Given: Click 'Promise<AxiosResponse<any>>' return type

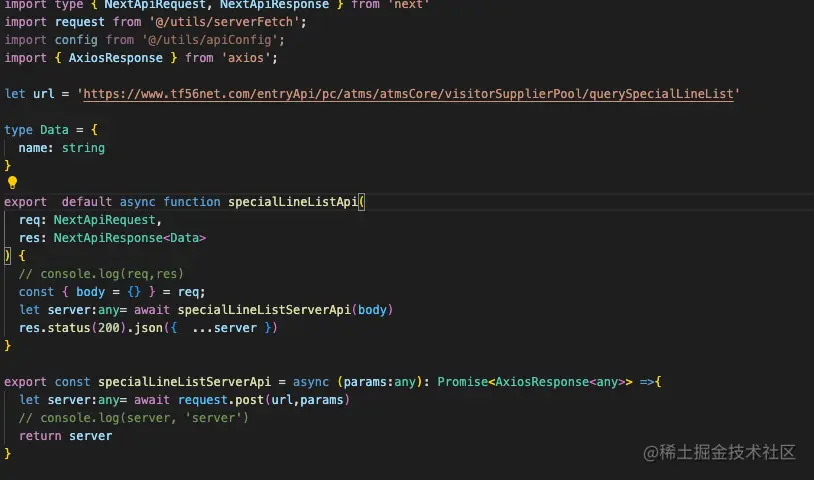Looking at the screenshot, I should coord(535,382).
